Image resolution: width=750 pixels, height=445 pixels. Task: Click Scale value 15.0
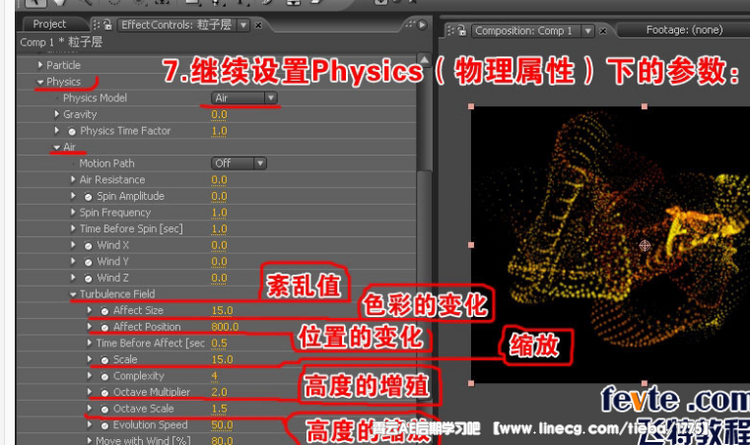tap(222, 359)
